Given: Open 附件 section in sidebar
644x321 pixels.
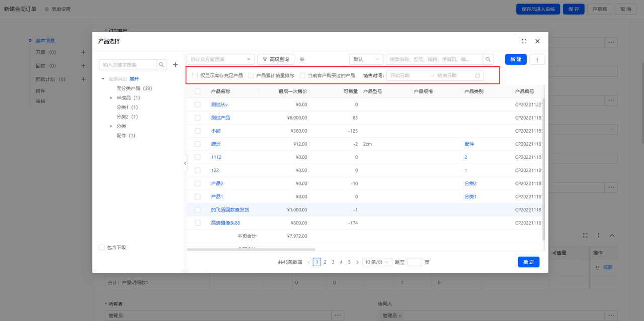Looking at the screenshot, I should tap(40, 91).
